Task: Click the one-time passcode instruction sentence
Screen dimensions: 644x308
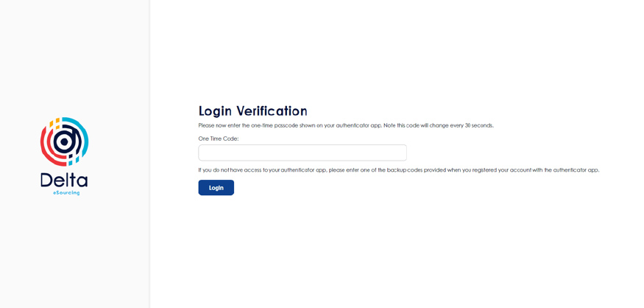Action: coord(345,125)
